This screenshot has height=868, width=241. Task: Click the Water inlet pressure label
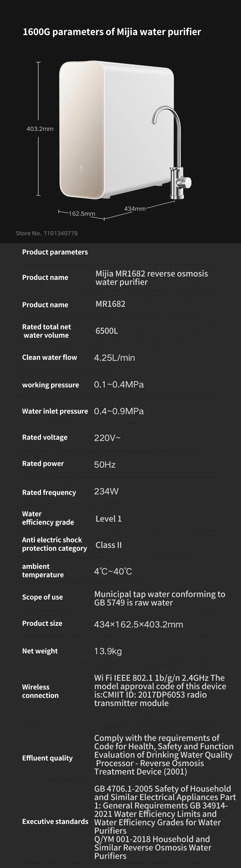click(55, 411)
